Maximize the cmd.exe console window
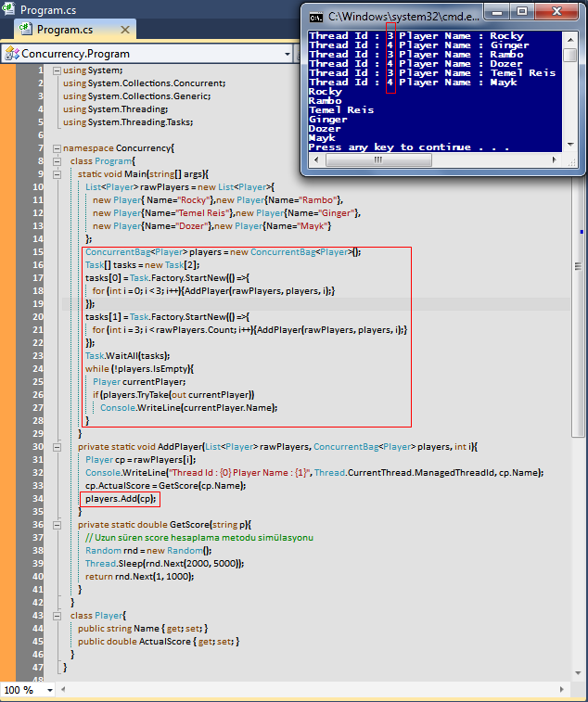 [x=522, y=13]
